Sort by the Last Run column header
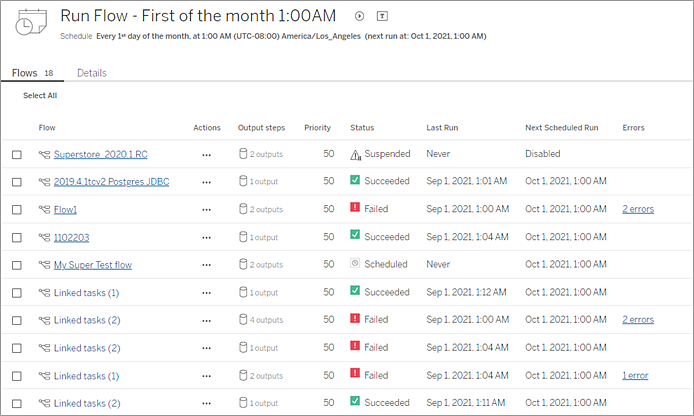Image resolution: width=694 pixels, height=416 pixels. click(442, 128)
